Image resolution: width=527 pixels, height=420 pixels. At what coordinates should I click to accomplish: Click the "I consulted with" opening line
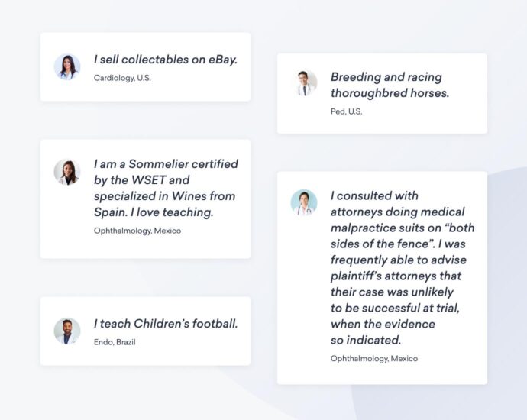374,195
